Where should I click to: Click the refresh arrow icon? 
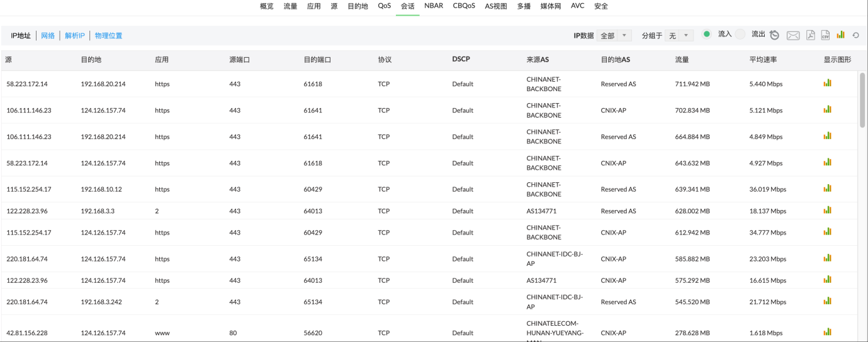coord(856,35)
